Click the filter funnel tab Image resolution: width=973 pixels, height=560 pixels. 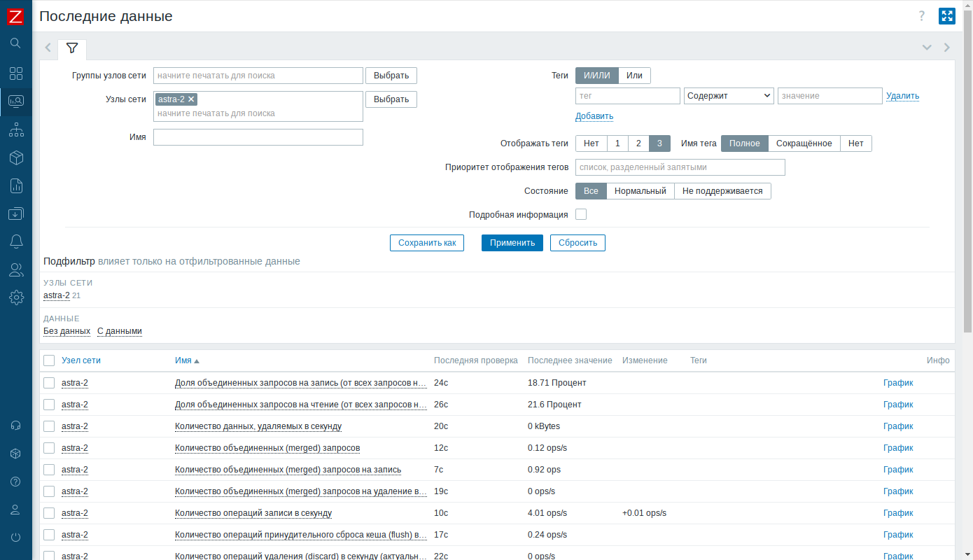[x=71, y=48]
